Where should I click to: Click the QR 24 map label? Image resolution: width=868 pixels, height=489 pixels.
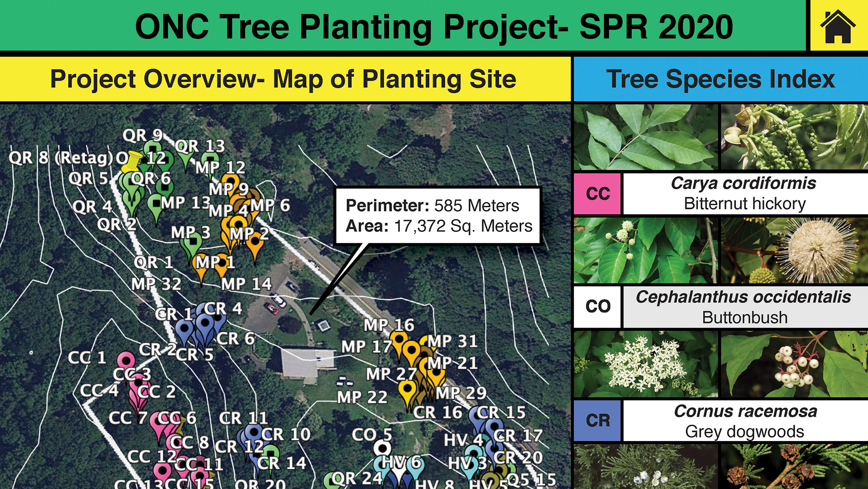tap(357, 478)
